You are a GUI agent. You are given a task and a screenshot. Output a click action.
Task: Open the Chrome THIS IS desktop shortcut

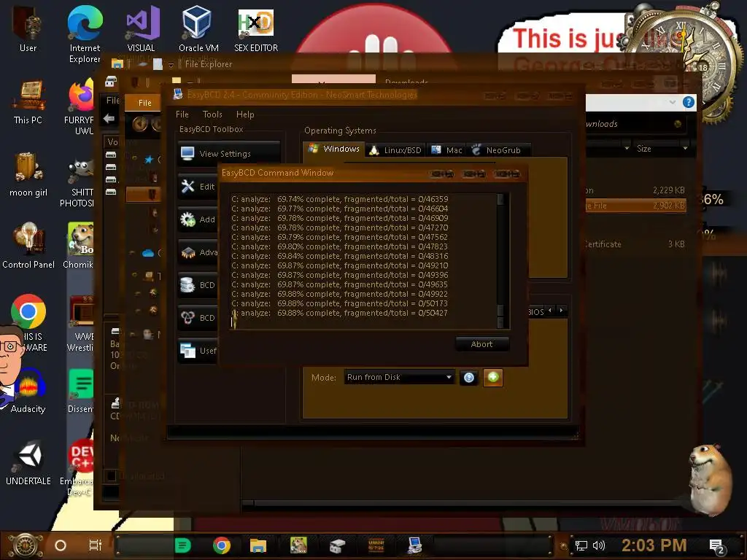pyautogui.click(x=28, y=323)
